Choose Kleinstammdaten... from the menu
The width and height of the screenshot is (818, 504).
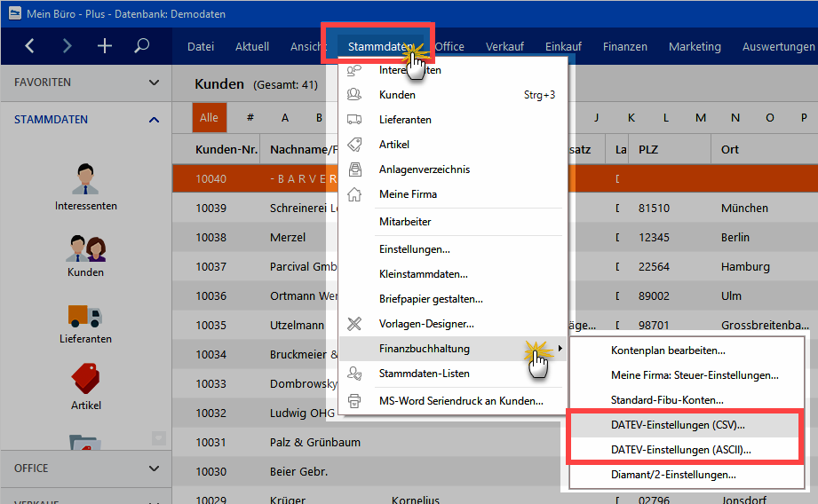click(453, 274)
